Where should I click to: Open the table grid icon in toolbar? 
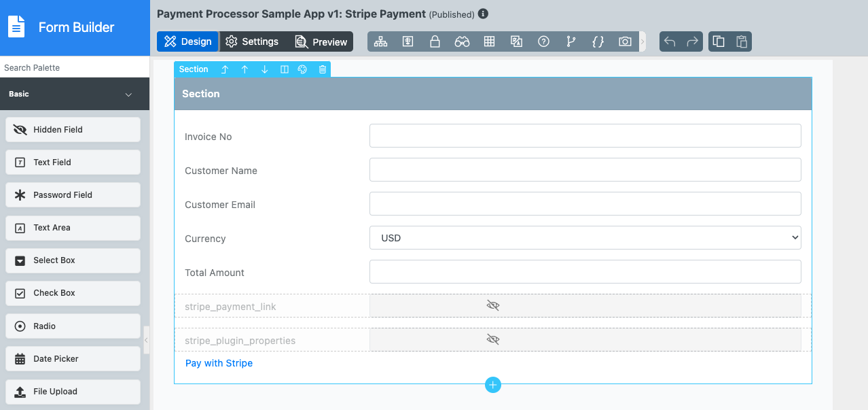(489, 41)
